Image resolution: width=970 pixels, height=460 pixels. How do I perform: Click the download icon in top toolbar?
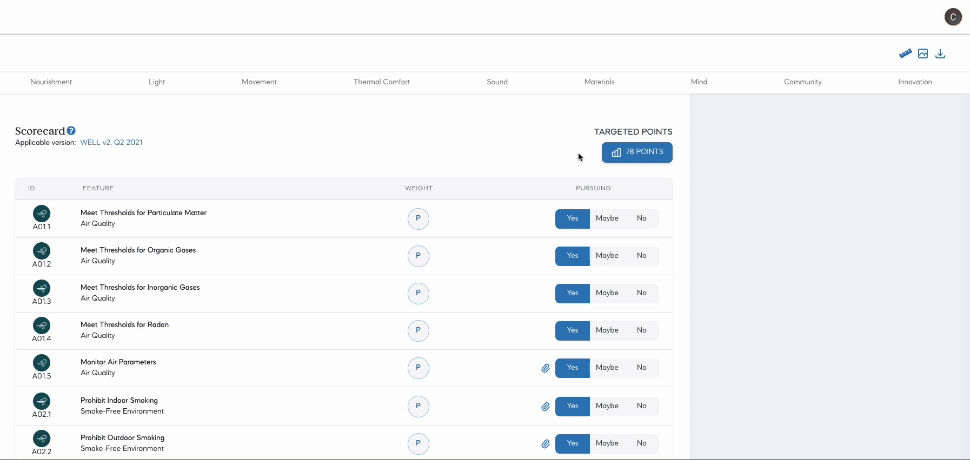tap(940, 54)
